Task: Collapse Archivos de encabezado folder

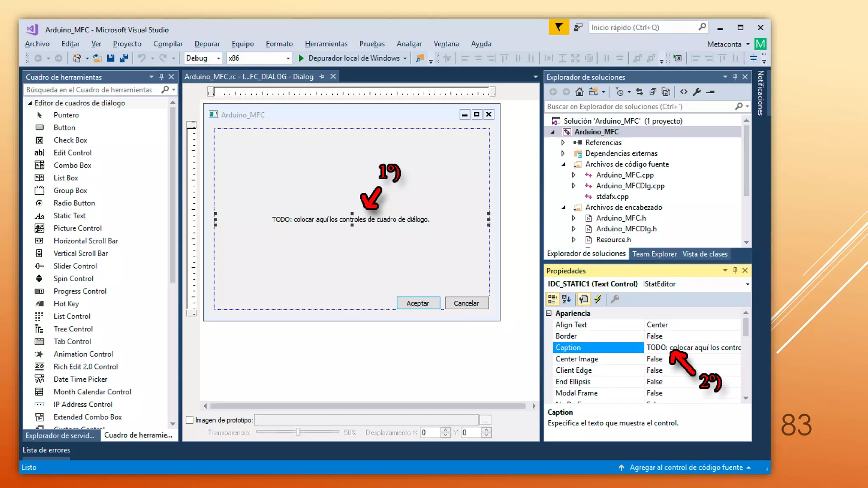Action: 563,208
